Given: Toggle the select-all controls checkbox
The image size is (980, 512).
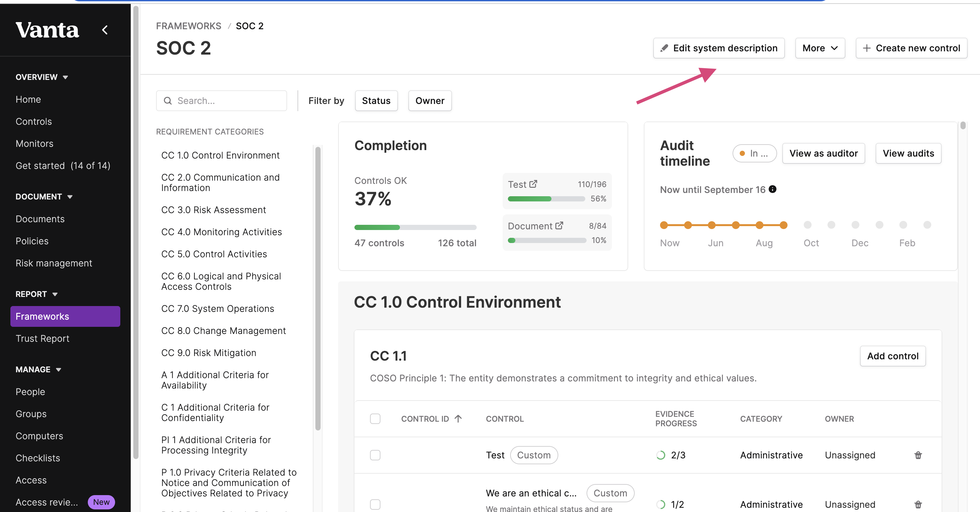Looking at the screenshot, I should point(375,418).
